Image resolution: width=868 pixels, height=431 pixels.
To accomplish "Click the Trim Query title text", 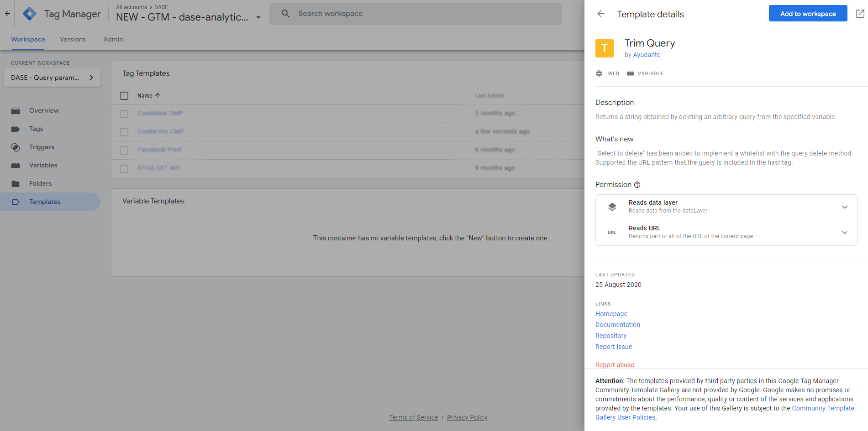I will tap(650, 43).
